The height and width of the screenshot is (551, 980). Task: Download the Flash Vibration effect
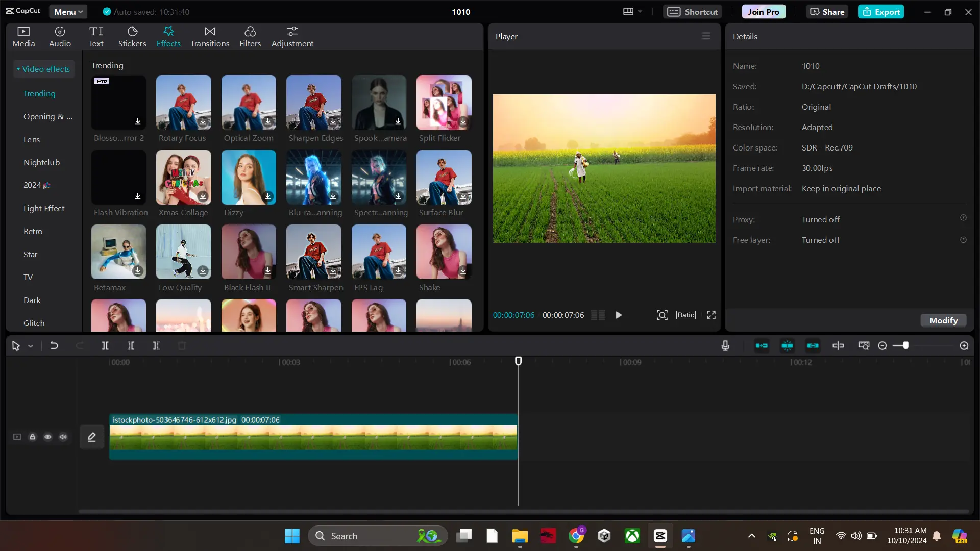[138, 196]
